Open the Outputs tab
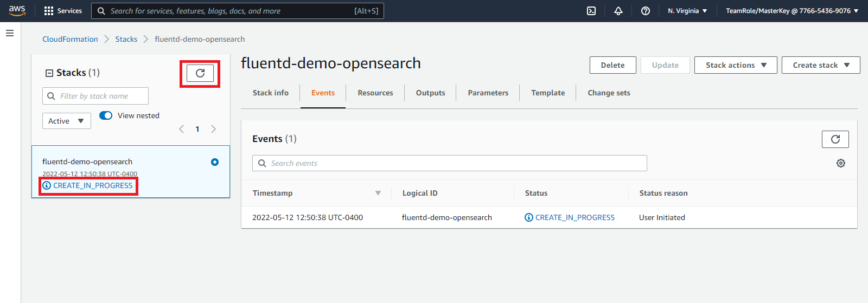 (431, 93)
